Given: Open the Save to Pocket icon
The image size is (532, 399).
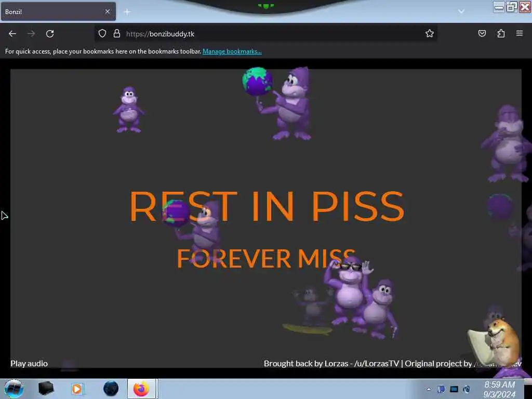Looking at the screenshot, I should click(x=482, y=33).
